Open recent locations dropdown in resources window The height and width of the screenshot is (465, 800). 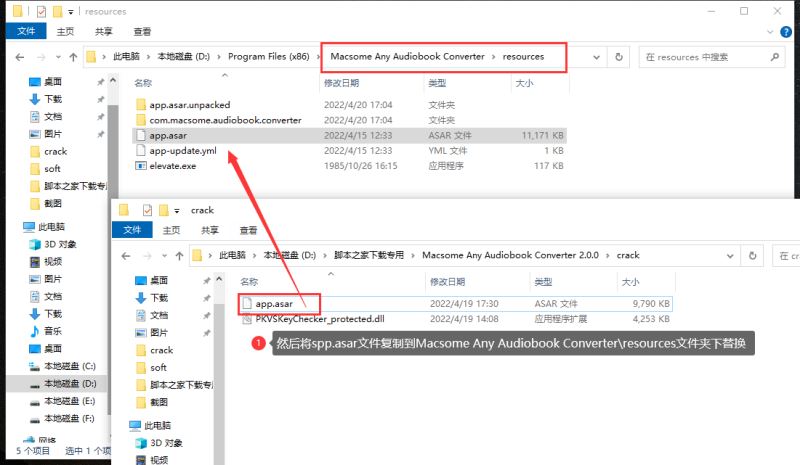click(58, 57)
